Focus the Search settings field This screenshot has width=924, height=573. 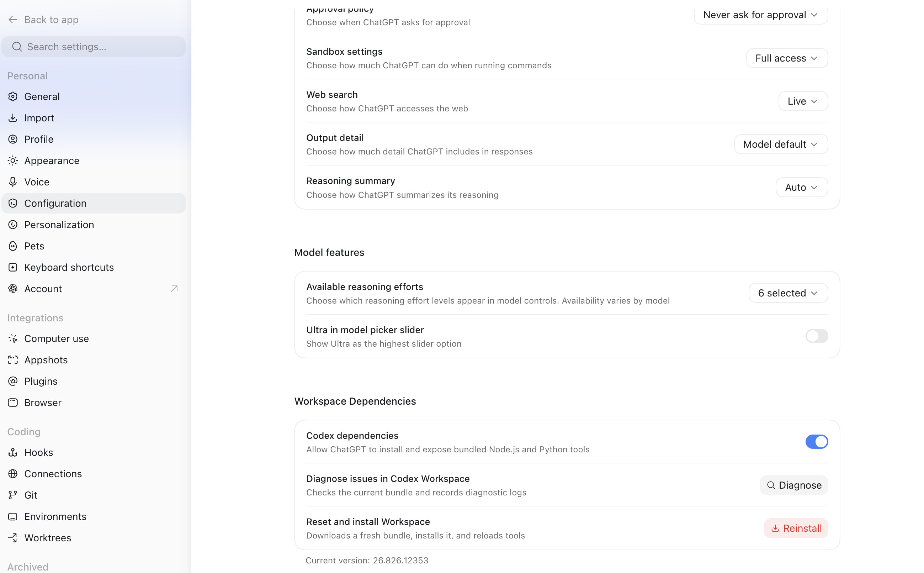click(94, 47)
